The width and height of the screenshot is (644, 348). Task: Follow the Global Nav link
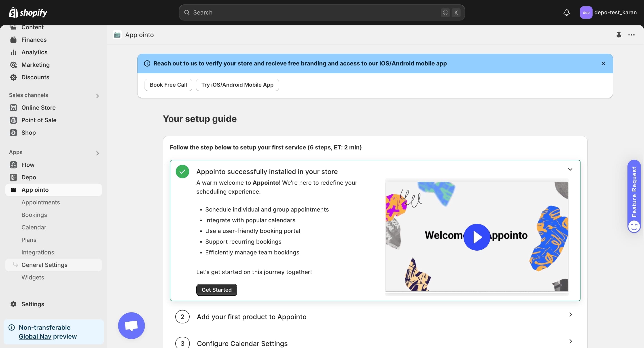(x=35, y=336)
